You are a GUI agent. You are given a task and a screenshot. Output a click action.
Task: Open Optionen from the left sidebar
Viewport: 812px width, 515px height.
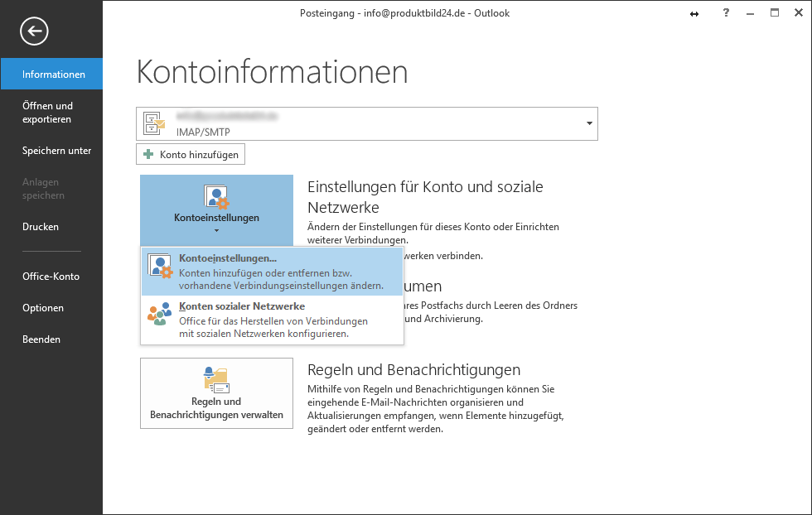[x=43, y=308]
